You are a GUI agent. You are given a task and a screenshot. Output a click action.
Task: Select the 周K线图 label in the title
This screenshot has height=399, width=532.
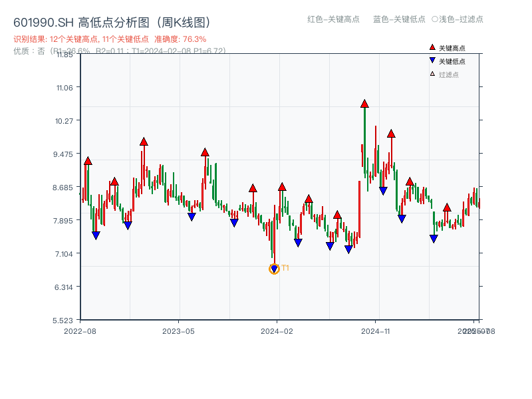185,21
